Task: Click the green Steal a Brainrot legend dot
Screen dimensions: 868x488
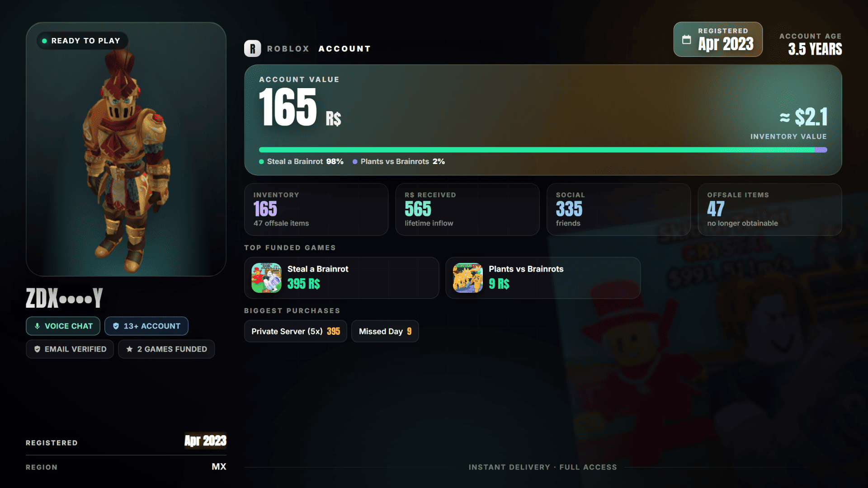Action: click(261, 161)
